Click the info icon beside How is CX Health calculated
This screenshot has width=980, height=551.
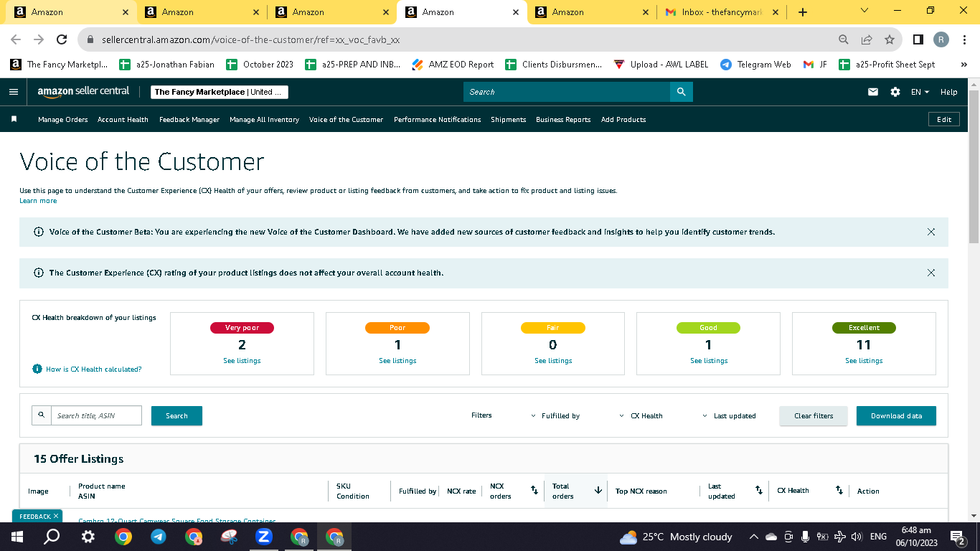(x=37, y=369)
